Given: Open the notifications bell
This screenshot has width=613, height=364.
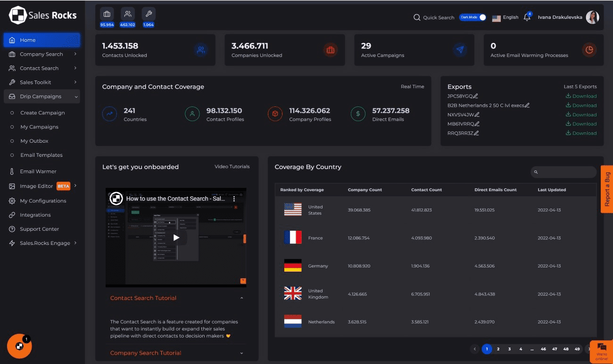Looking at the screenshot, I should coord(527,17).
